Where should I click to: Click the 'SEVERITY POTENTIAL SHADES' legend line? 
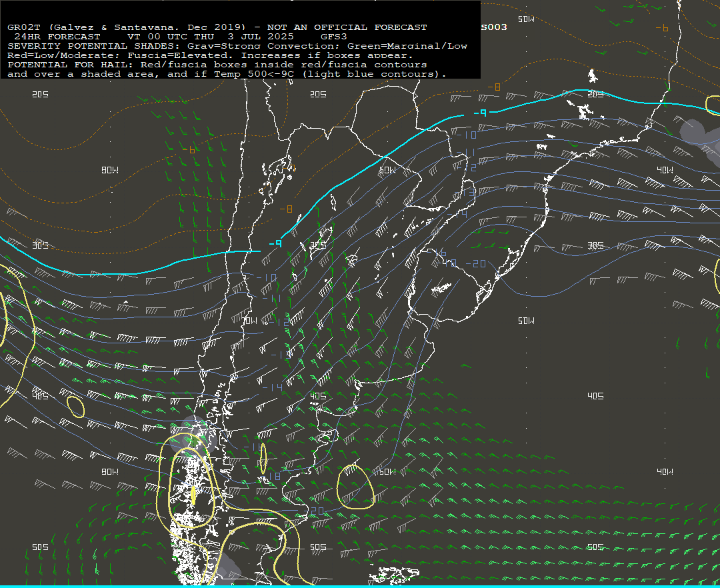point(237,46)
